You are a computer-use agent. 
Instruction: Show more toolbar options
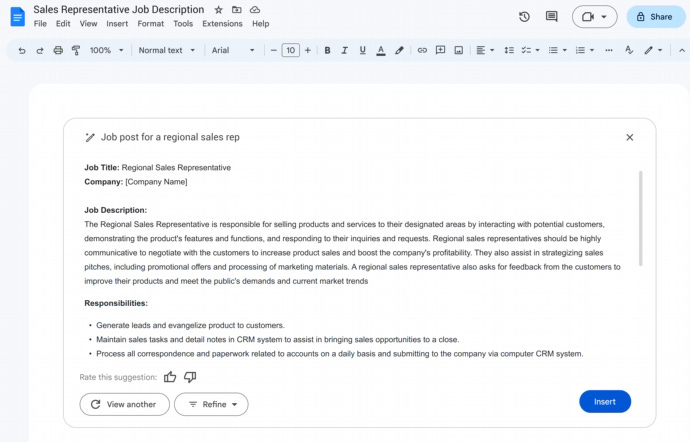point(609,50)
